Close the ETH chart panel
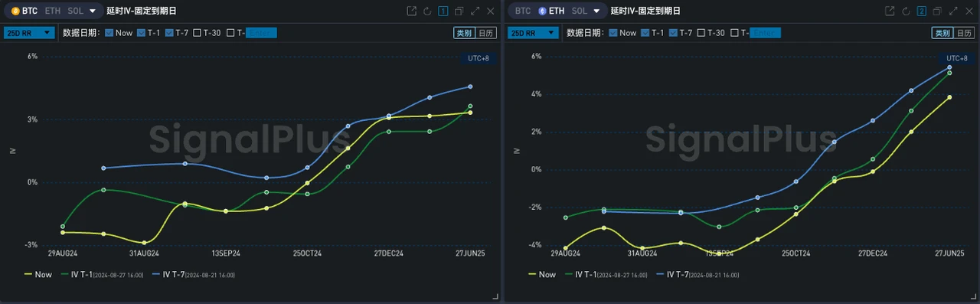Image resolution: width=980 pixels, height=304 pixels. (969, 11)
